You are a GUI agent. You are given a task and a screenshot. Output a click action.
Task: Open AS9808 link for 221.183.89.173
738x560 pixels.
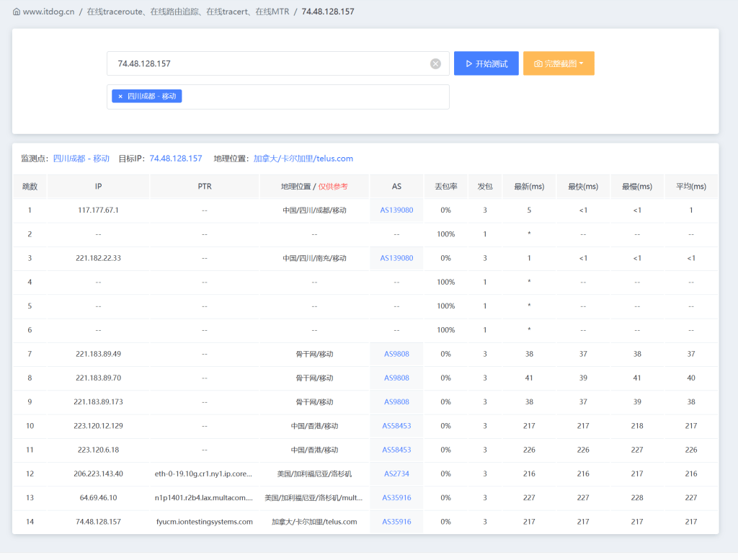coord(397,402)
